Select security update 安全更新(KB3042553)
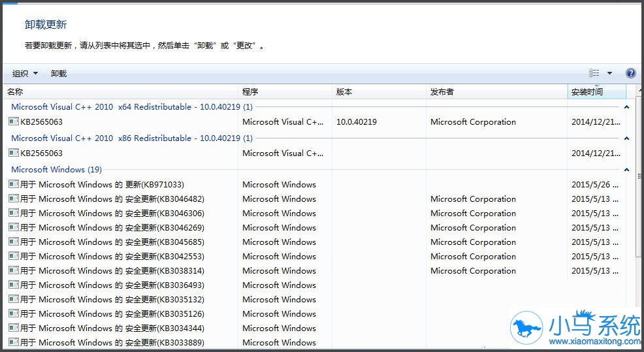644x352 pixels. point(112,257)
